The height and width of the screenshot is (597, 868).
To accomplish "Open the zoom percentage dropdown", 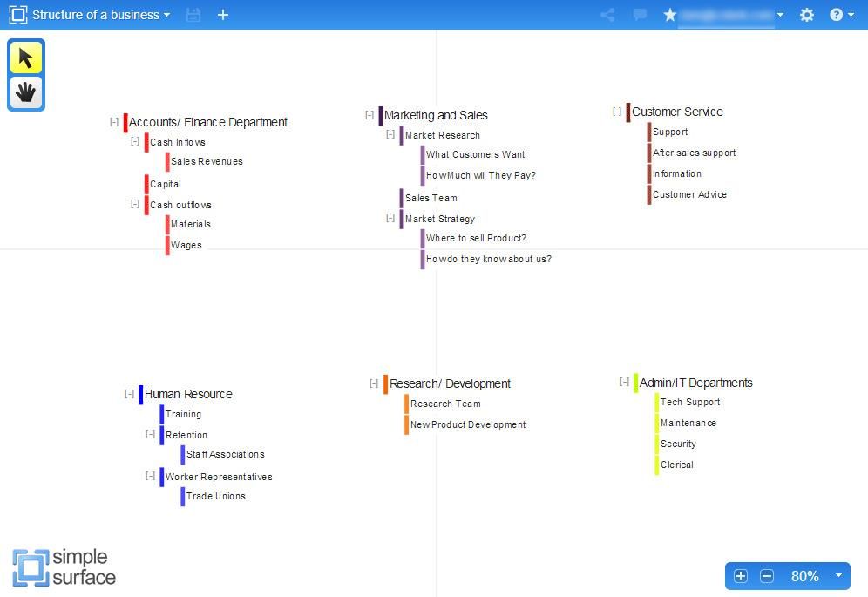I will click(837, 576).
